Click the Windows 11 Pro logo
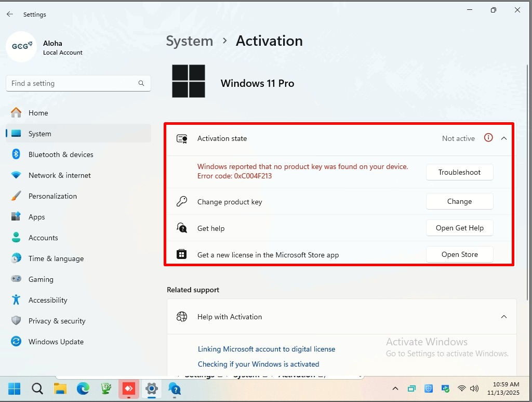The height and width of the screenshot is (402, 532). click(x=188, y=81)
